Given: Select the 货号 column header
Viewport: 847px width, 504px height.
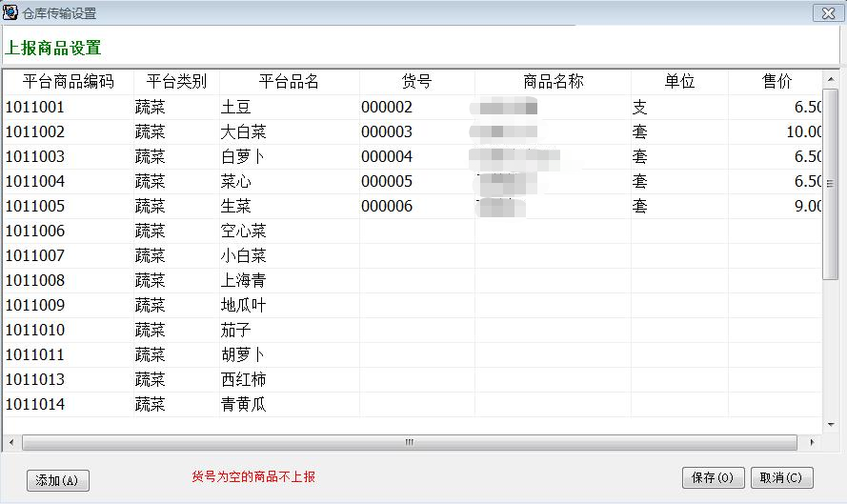Looking at the screenshot, I should tap(416, 82).
